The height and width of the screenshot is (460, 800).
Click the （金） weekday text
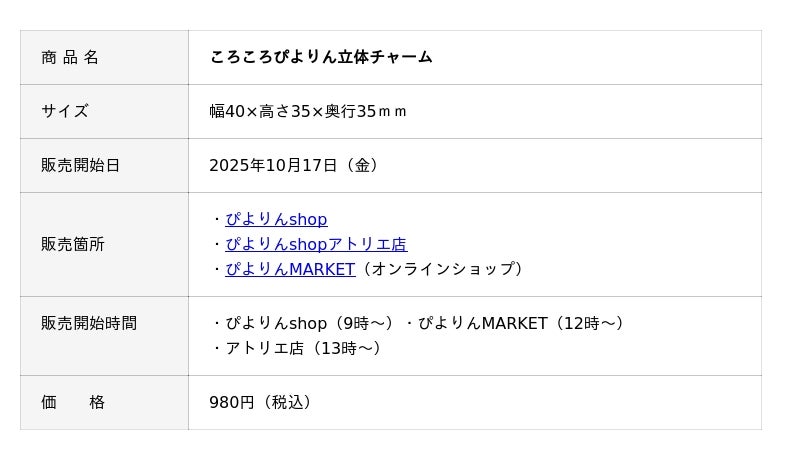click(362, 165)
